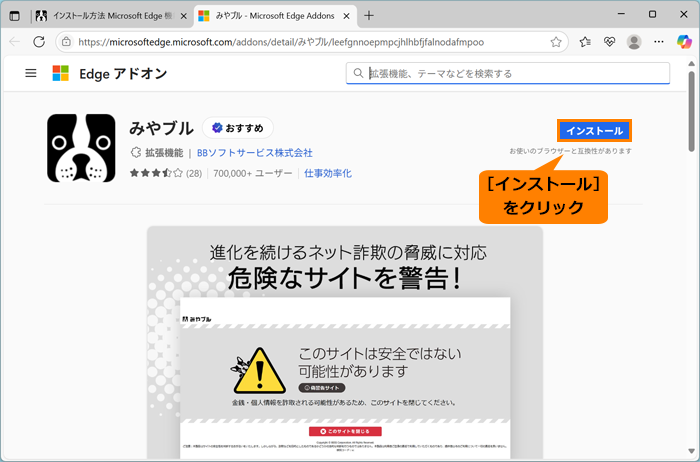Install the みやブル extension

[594, 131]
